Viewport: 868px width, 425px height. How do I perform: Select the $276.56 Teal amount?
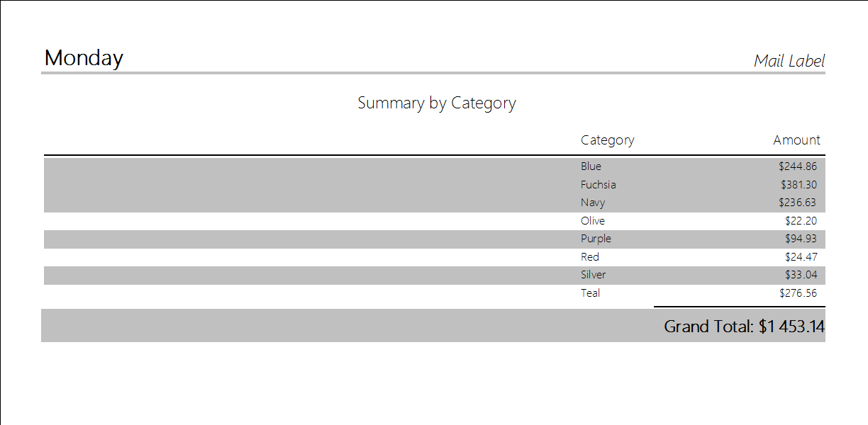point(798,293)
